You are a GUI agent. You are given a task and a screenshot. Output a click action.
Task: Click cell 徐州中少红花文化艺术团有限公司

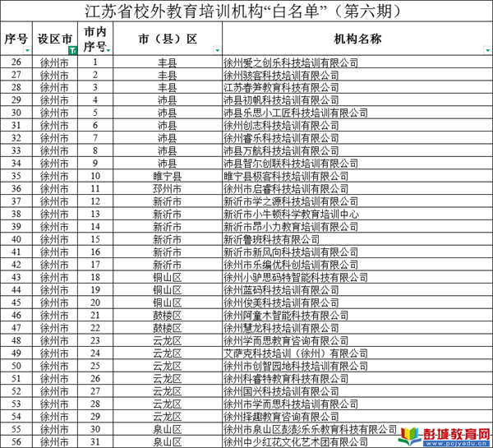click(357, 441)
